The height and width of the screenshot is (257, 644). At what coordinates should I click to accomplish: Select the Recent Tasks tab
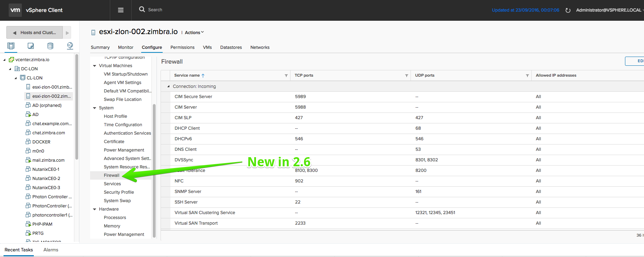pyautogui.click(x=19, y=250)
